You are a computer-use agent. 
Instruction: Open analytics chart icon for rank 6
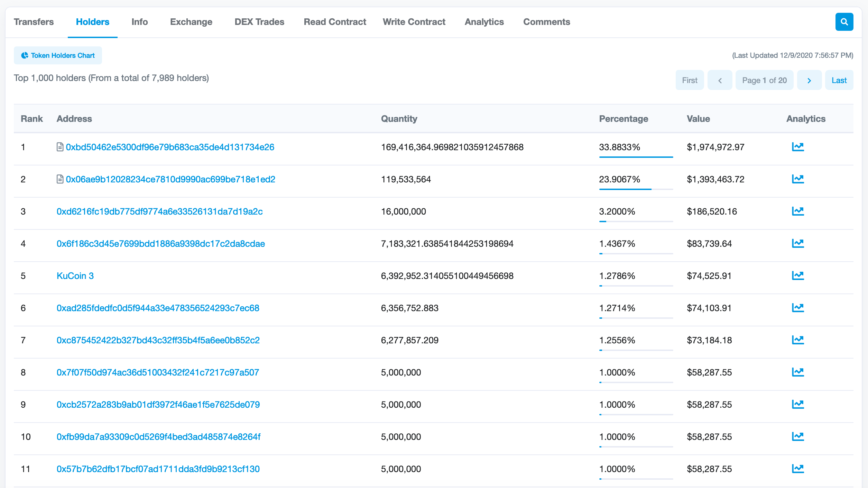798,308
